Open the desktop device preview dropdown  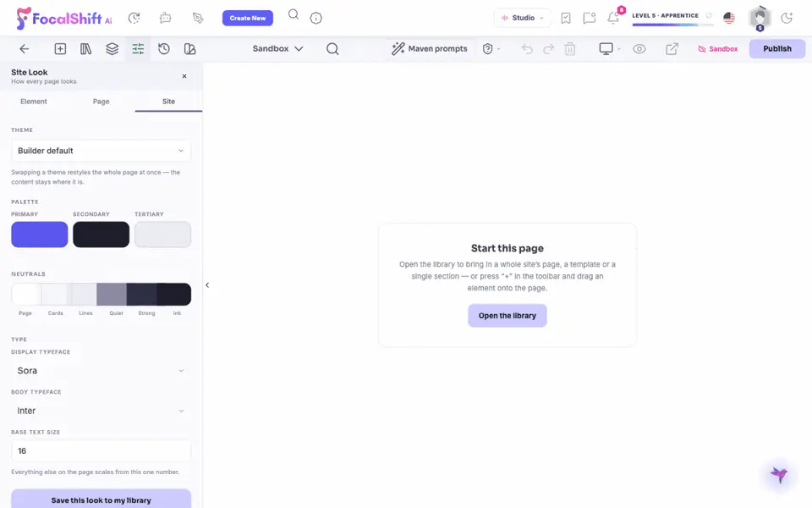(x=610, y=49)
